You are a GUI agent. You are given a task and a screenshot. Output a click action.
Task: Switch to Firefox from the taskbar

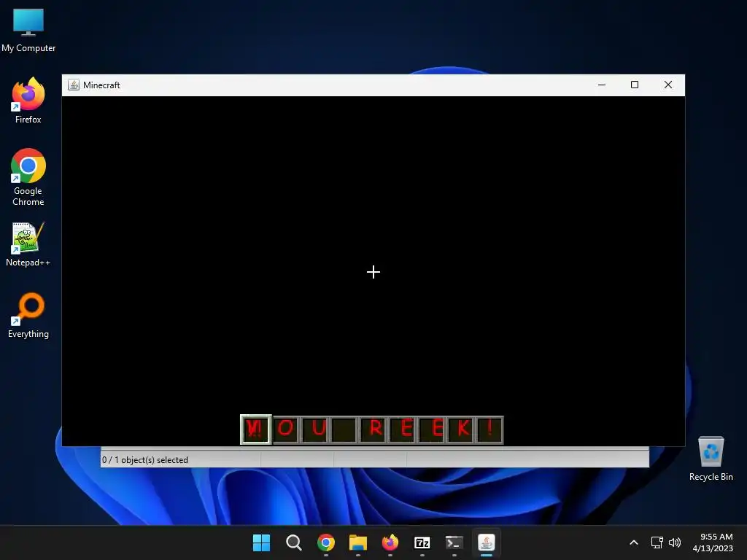point(390,542)
